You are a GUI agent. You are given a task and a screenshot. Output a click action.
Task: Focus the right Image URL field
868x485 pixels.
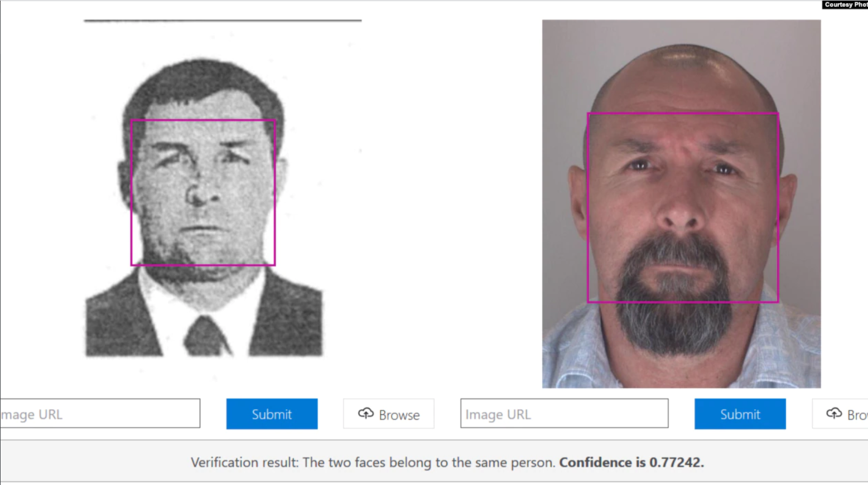[x=564, y=414]
